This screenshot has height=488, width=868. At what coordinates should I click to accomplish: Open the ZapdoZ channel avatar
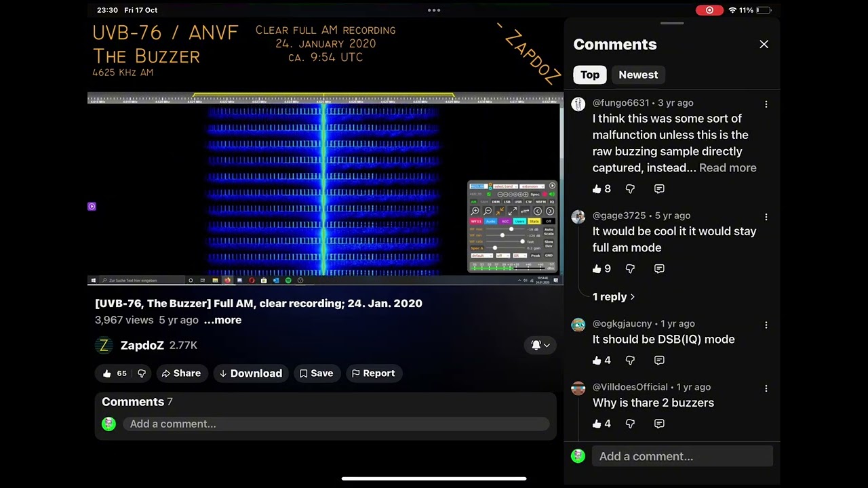[104, 345]
